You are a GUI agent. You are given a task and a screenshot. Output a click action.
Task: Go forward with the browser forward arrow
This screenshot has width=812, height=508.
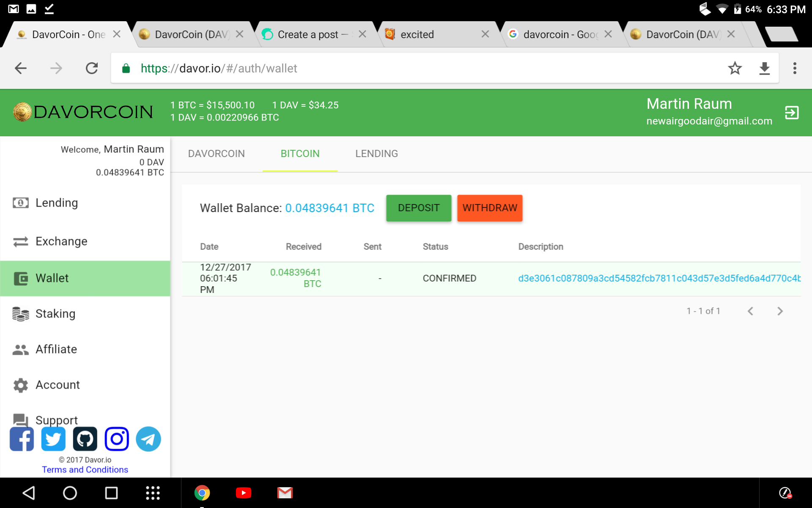tap(56, 68)
